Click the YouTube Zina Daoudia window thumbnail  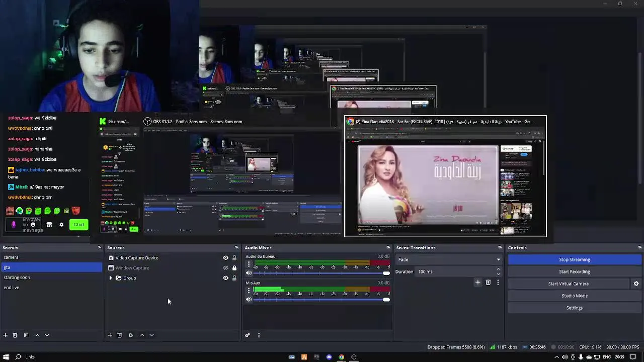point(445,176)
